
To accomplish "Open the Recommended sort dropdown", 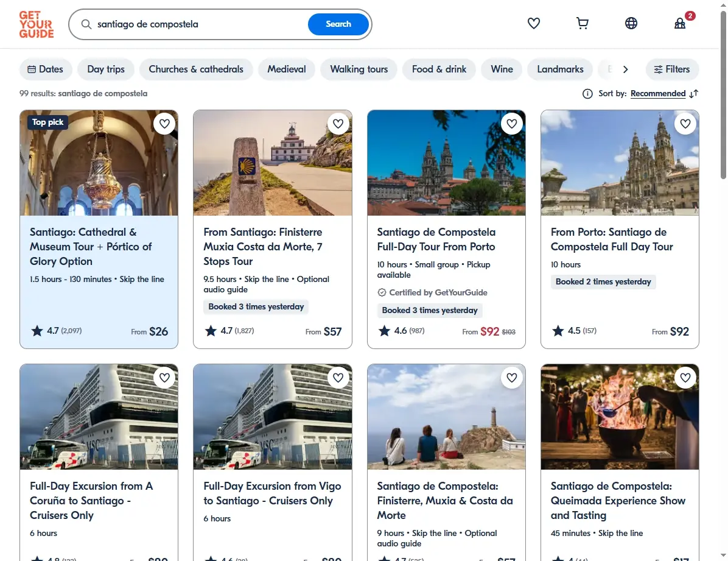I will (x=658, y=94).
